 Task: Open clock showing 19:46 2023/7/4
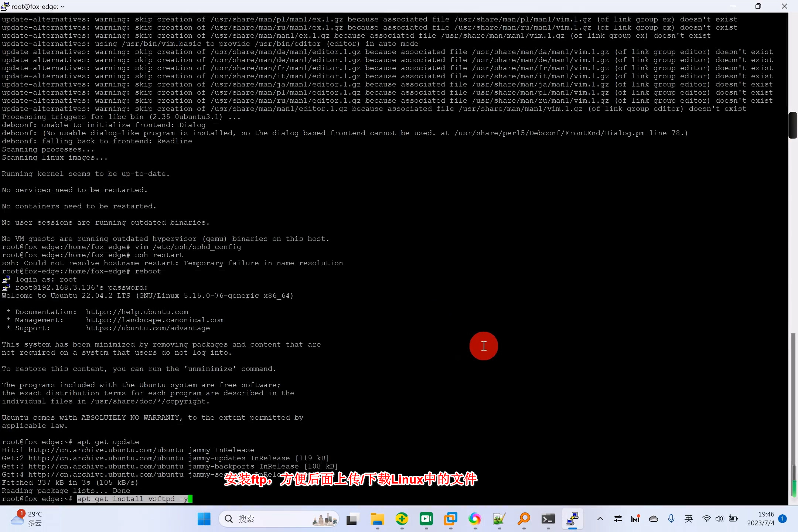pyautogui.click(x=760, y=519)
